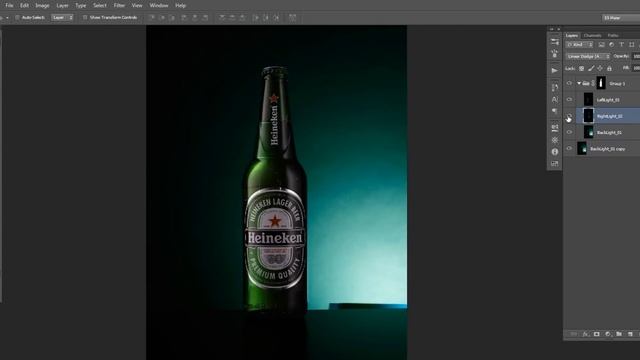Open the Info panel icon
Screen dimensions: 640x360
(554, 152)
